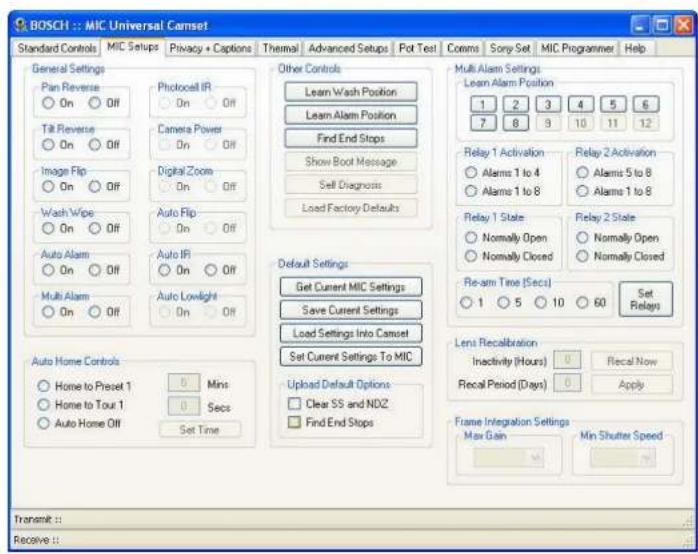Select alarm position button 6
This screenshot has height=554, width=698.
tap(645, 105)
